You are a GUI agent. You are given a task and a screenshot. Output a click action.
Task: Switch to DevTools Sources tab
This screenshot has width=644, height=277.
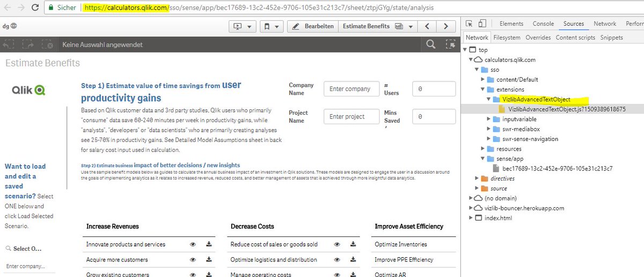[x=574, y=24]
